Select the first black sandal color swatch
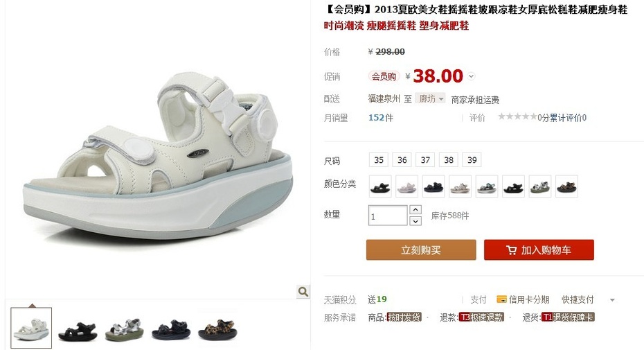 click(380, 186)
